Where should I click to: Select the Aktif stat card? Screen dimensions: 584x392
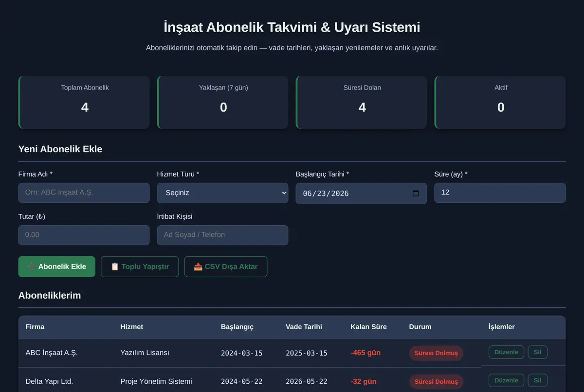[500, 102]
